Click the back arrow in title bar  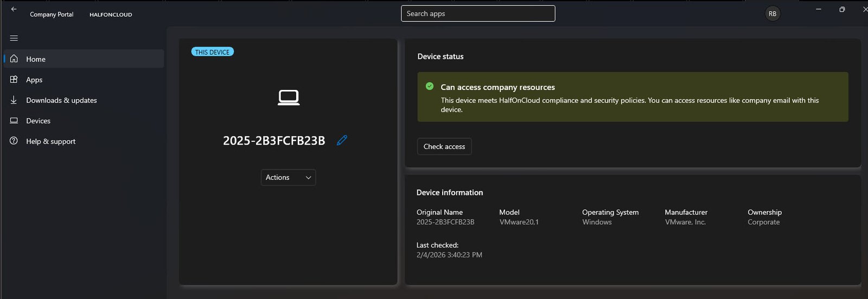point(14,9)
